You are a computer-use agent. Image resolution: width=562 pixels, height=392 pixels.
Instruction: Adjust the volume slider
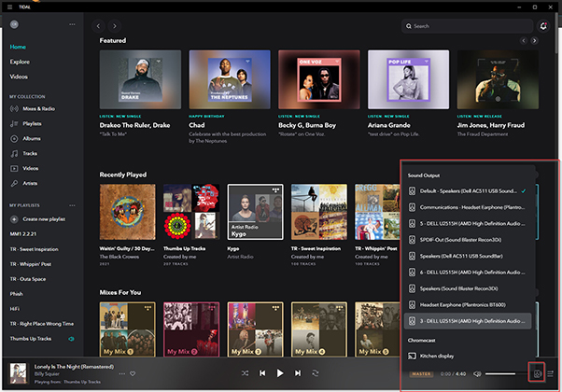click(504, 374)
